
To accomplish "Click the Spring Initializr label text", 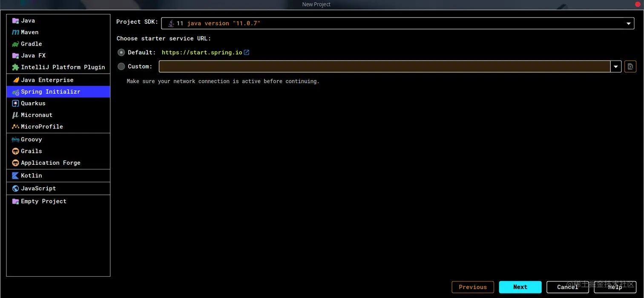I will [51, 92].
